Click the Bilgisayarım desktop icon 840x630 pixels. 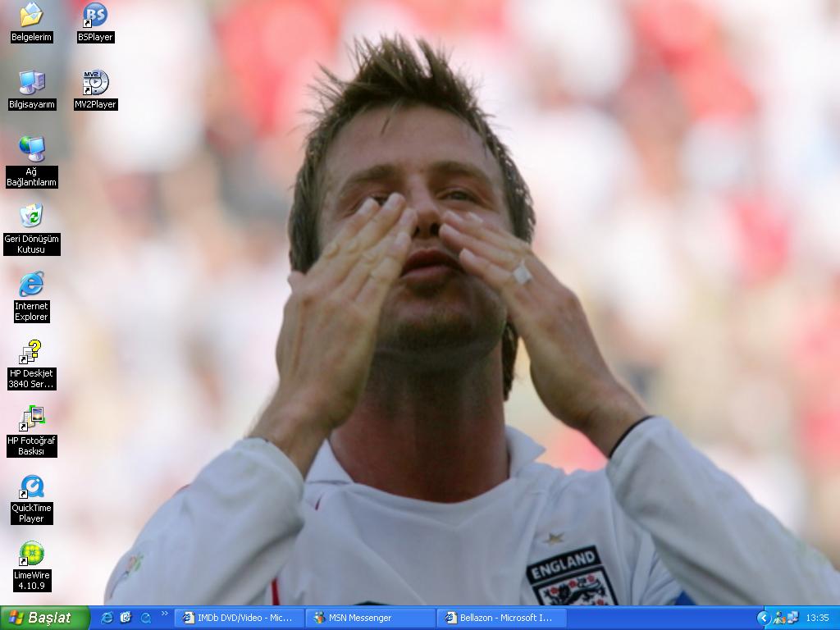pos(31,82)
